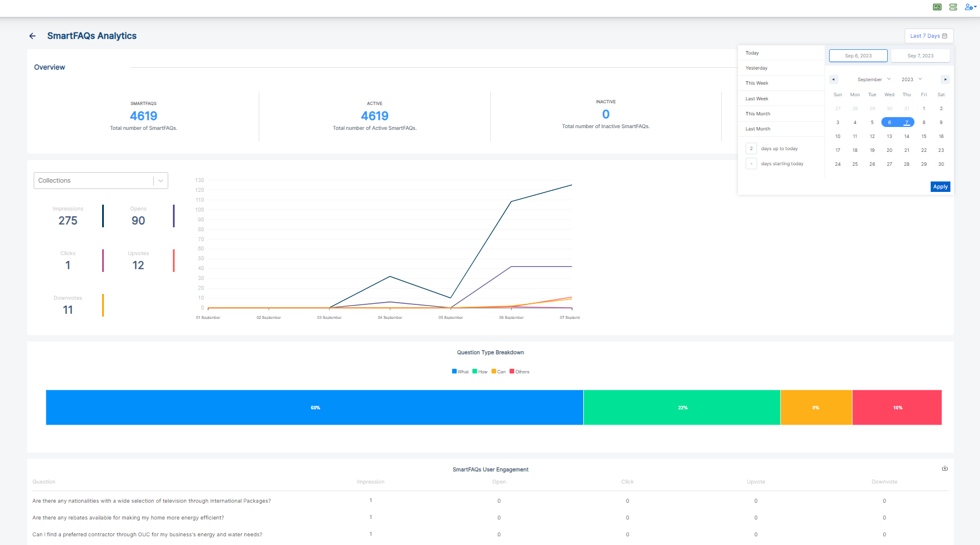Open the monitor dashboard icon in header
Screen dimensions: 980x545
point(937,7)
